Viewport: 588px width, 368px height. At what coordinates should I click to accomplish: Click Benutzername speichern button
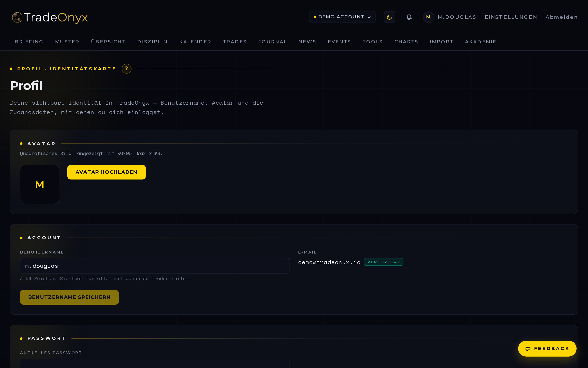(x=69, y=297)
